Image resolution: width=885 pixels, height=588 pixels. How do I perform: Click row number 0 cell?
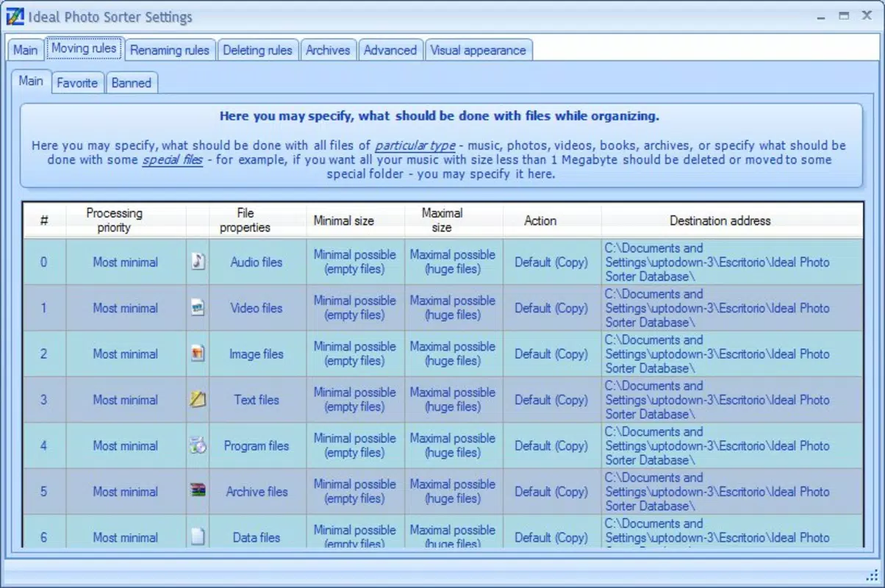click(x=44, y=262)
